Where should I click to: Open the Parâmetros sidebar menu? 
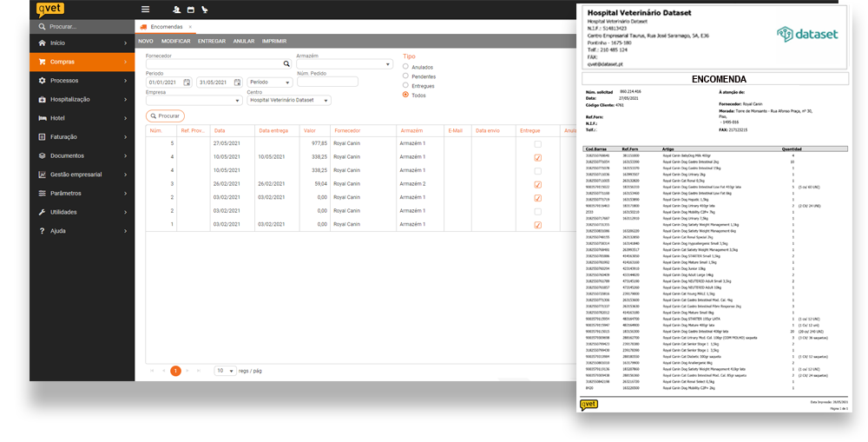click(x=82, y=194)
